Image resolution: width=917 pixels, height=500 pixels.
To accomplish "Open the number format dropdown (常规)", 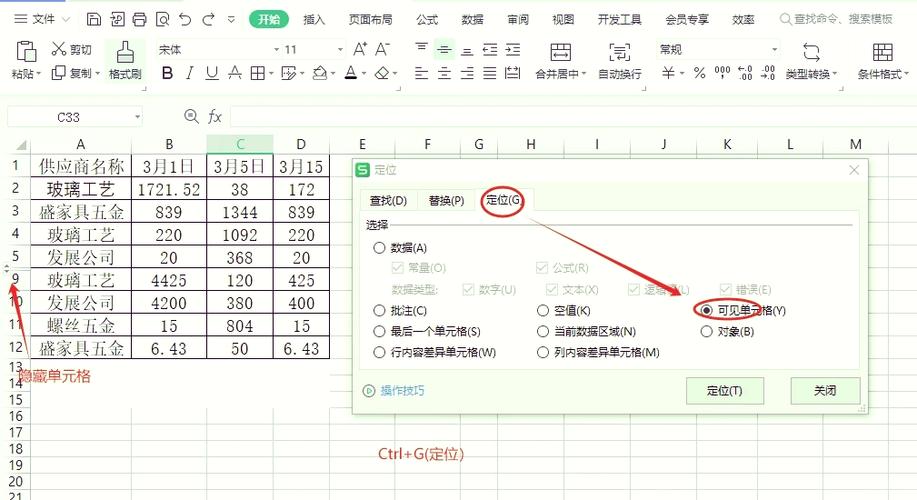I will pyautogui.click(x=774, y=50).
